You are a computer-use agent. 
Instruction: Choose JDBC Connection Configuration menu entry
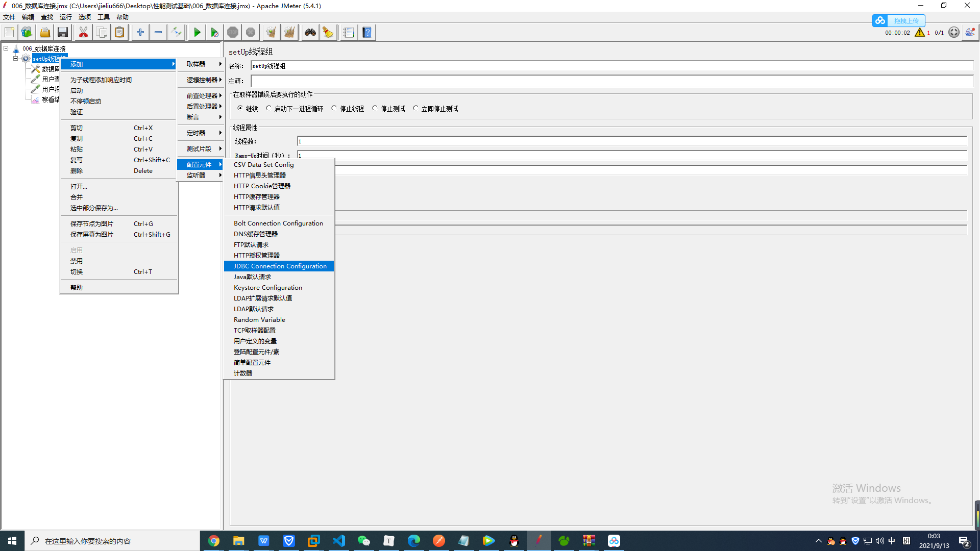[280, 266]
